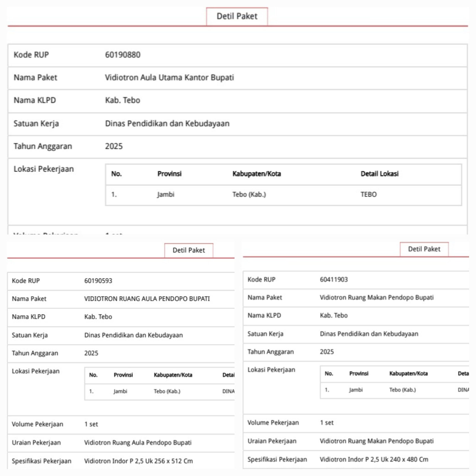The width and height of the screenshot is (476, 476).
Task: Click Kode RUP value 60190880
Action: click(123, 55)
